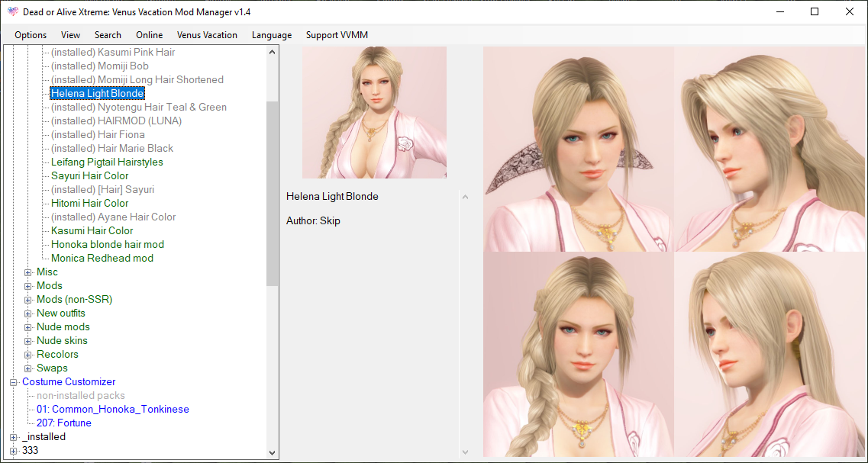Image resolution: width=868 pixels, height=463 pixels.
Task: Expand the 333 folder
Action: pos(13,451)
